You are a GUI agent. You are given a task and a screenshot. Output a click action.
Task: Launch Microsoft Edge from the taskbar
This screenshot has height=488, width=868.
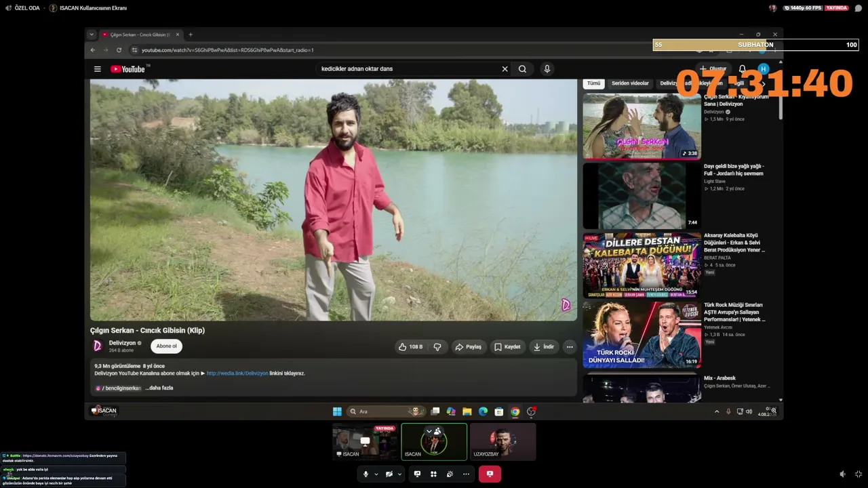point(483,411)
